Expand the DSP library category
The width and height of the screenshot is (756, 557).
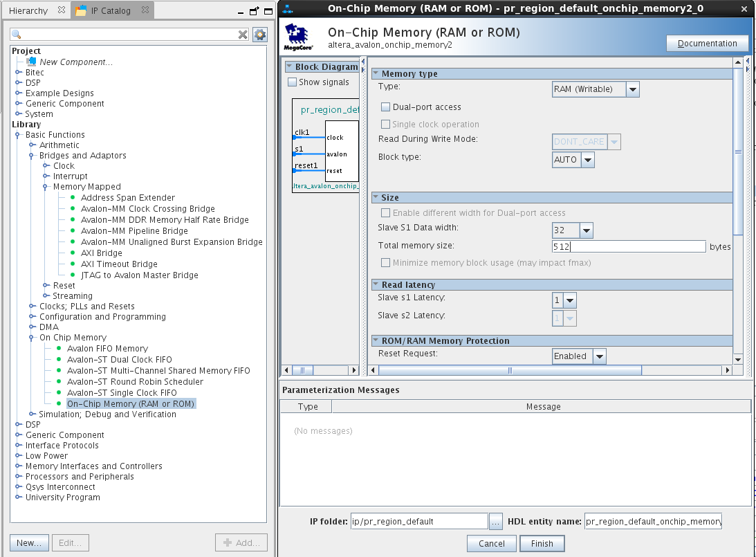tap(18, 424)
